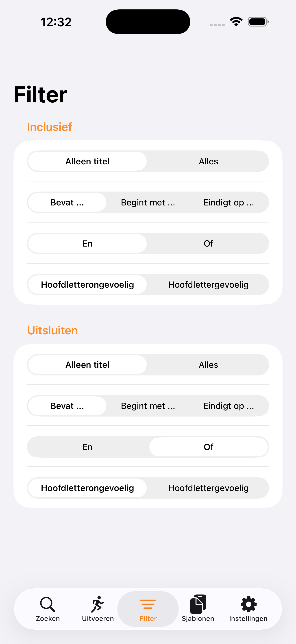Choose Begint met in Uitsluiten section

point(148,406)
